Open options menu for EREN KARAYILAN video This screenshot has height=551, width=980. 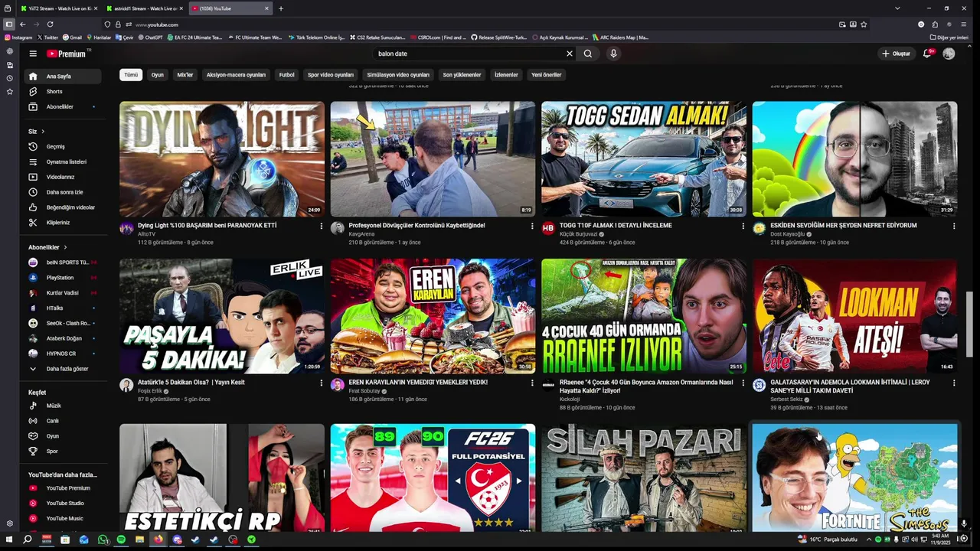point(532,383)
